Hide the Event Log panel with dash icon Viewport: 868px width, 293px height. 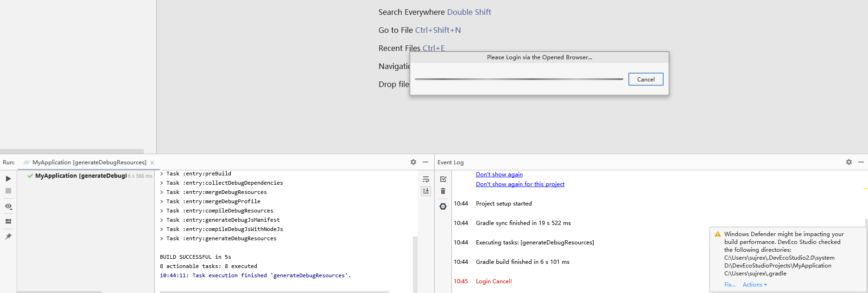coord(861,162)
